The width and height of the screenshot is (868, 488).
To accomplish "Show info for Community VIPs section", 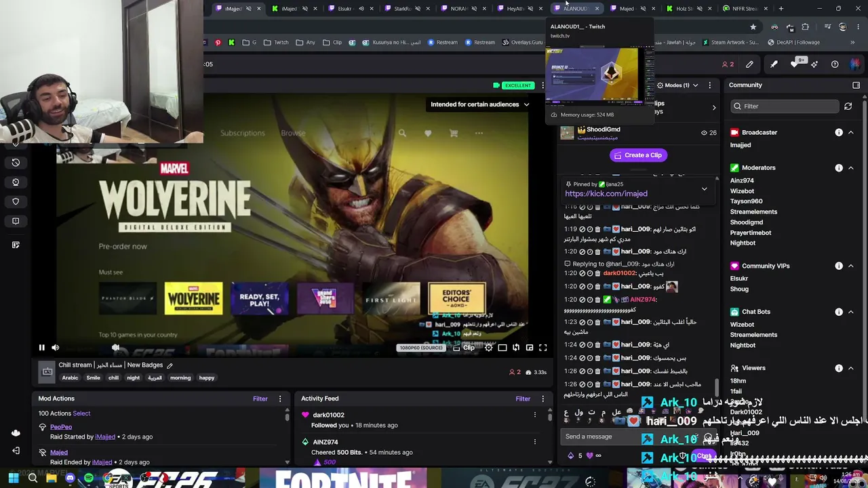I will (839, 266).
